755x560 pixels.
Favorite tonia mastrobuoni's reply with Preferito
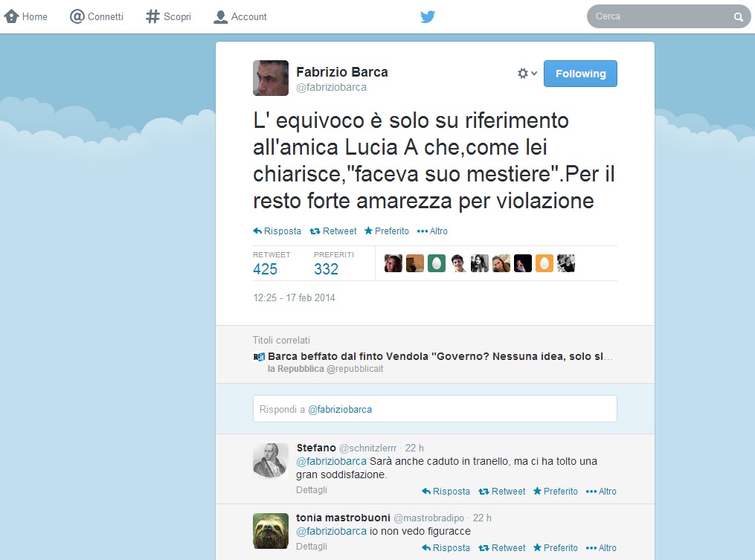coord(556,548)
